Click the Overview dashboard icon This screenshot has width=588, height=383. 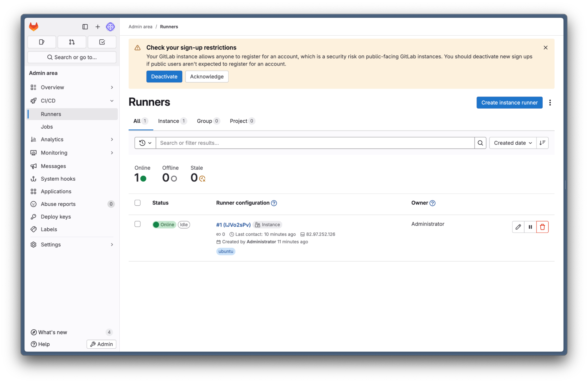pyautogui.click(x=34, y=87)
